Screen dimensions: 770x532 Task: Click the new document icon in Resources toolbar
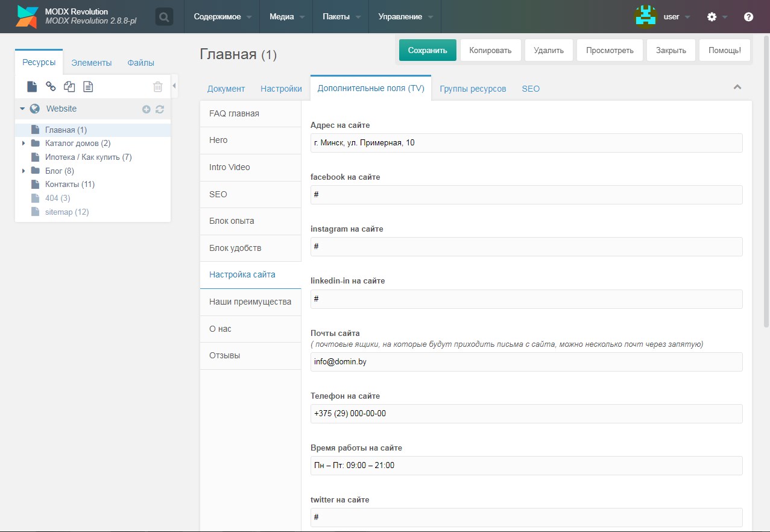pyautogui.click(x=32, y=87)
